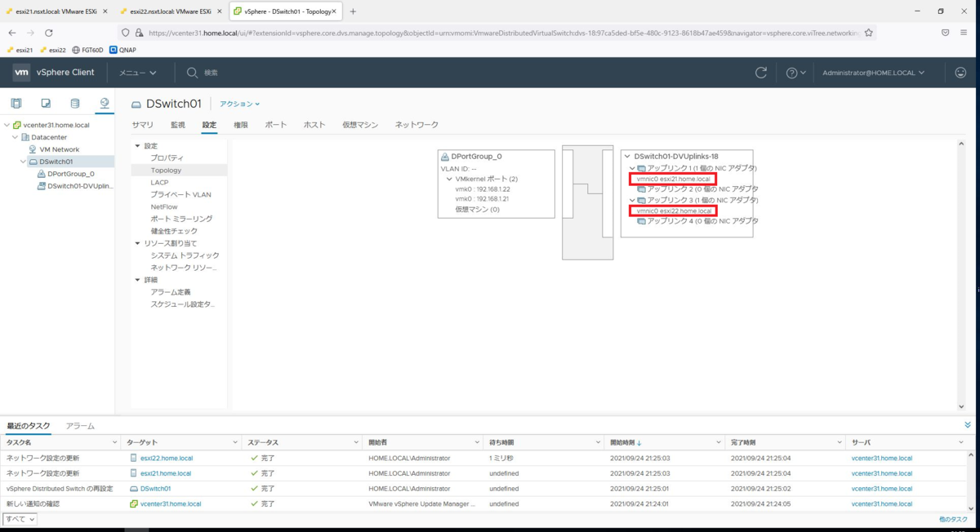The width and height of the screenshot is (980, 532).
Task: Switch to the ネットワーク tab
Action: (416, 125)
